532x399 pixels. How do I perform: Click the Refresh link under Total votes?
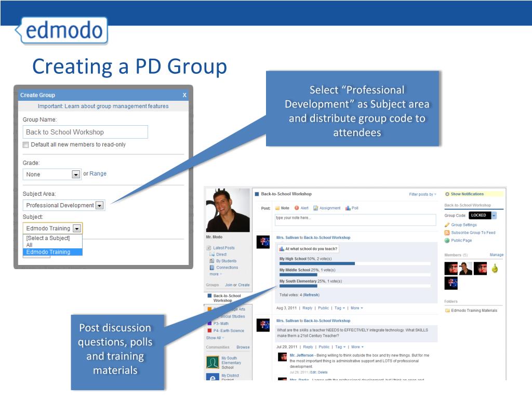click(x=311, y=295)
